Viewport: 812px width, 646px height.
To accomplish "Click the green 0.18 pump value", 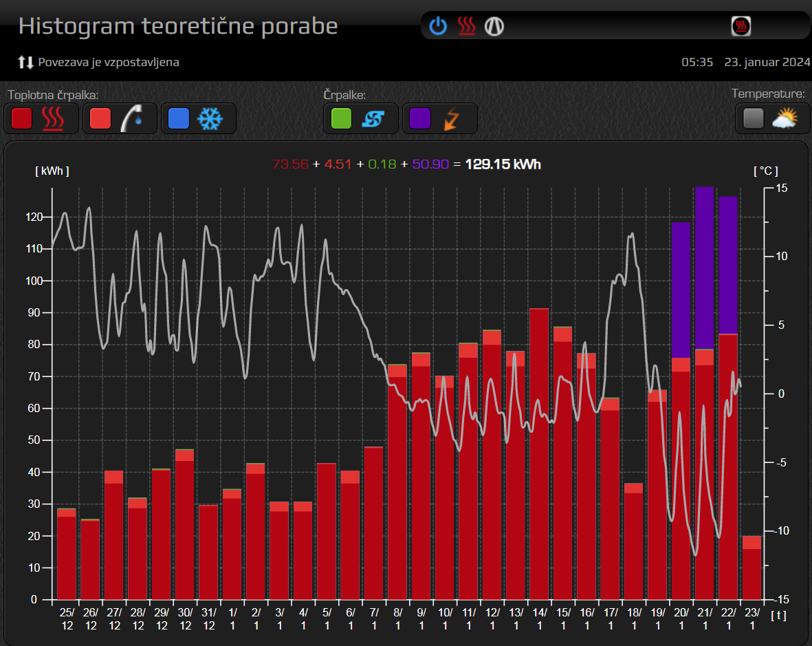I will 382,164.
